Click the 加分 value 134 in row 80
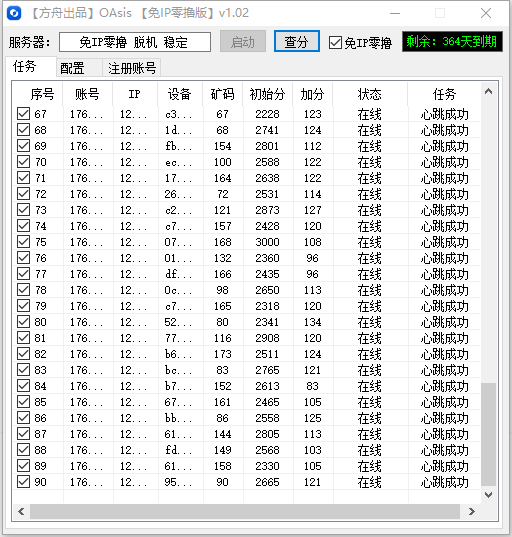The height and width of the screenshot is (537, 512). point(313,322)
